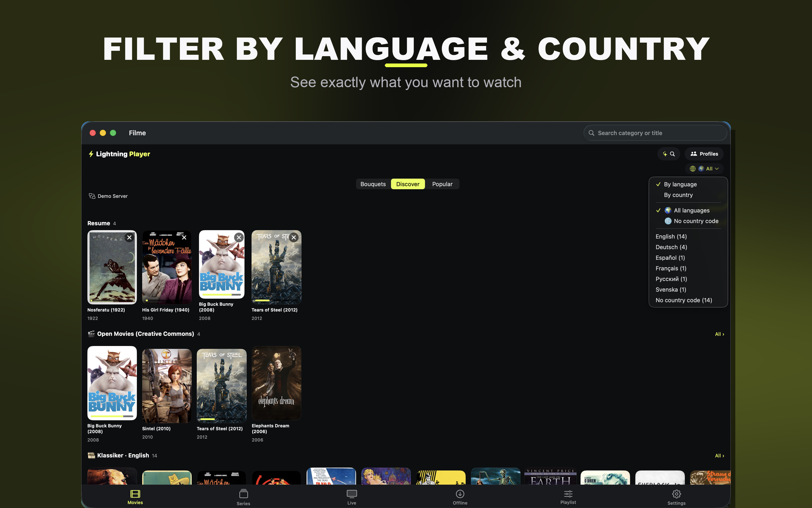Screen dimensions: 812x508
Task: Click the magnifier icon in search field
Action: 592,133
